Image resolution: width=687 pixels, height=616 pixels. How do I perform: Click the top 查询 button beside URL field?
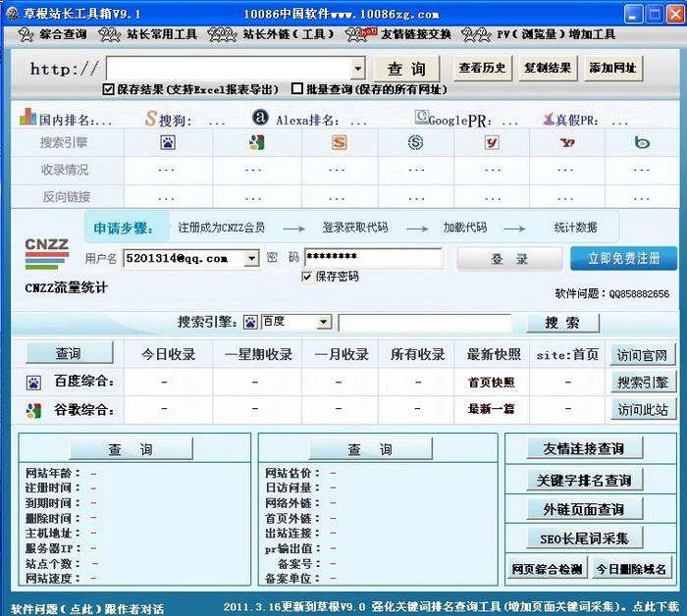(407, 69)
